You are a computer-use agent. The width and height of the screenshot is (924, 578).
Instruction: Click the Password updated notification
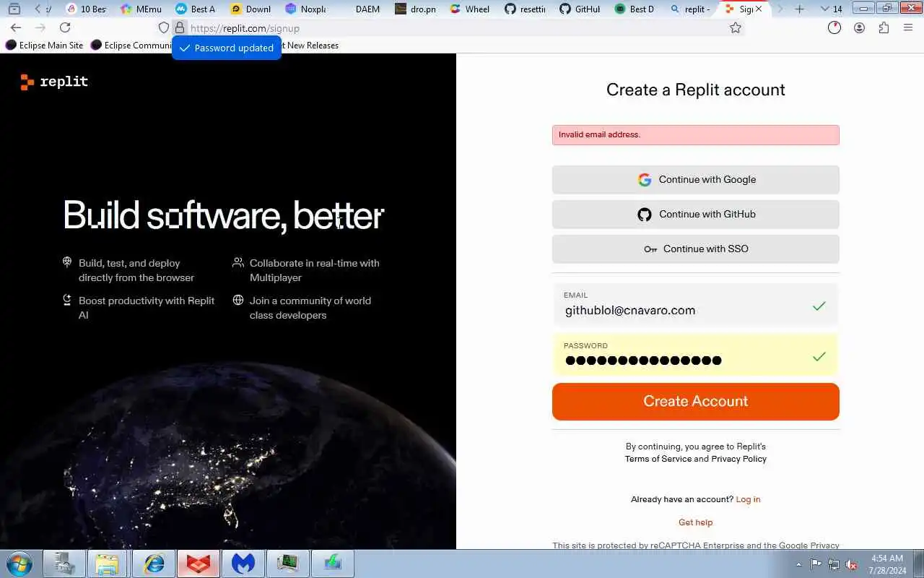point(226,48)
